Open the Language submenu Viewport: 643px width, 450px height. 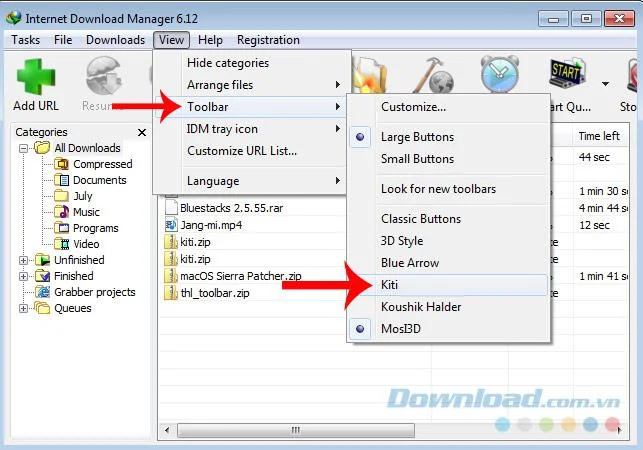pyautogui.click(x=250, y=181)
